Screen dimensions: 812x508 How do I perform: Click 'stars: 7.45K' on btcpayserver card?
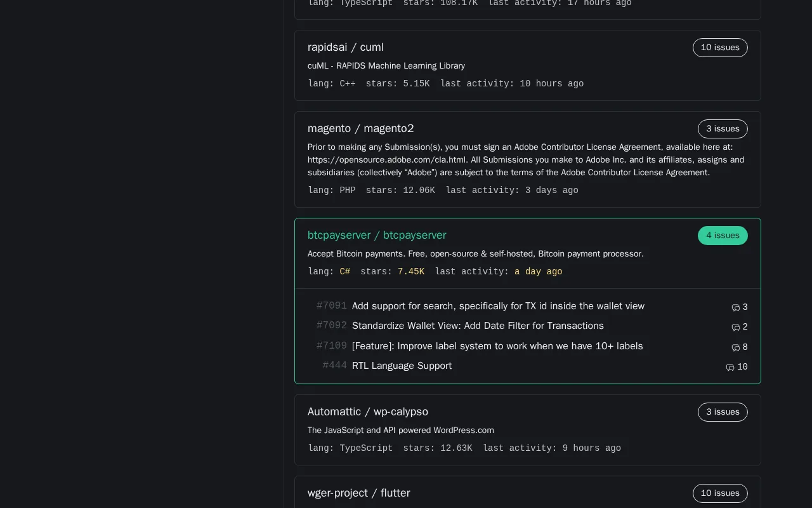pyautogui.click(x=393, y=272)
